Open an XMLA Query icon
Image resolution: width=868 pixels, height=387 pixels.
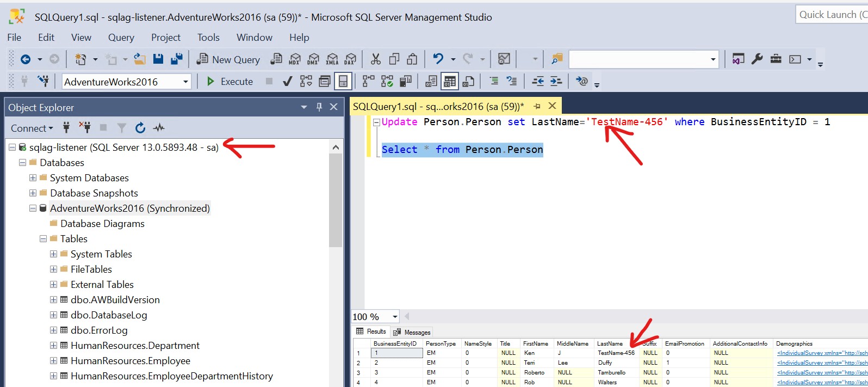pyautogui.click(x=332, y=59)
